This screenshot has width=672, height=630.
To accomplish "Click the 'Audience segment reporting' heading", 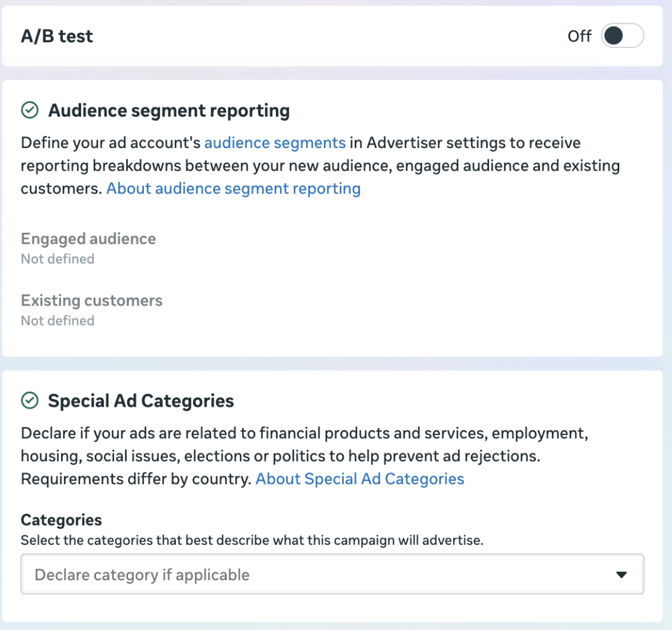I will (169, 111).
